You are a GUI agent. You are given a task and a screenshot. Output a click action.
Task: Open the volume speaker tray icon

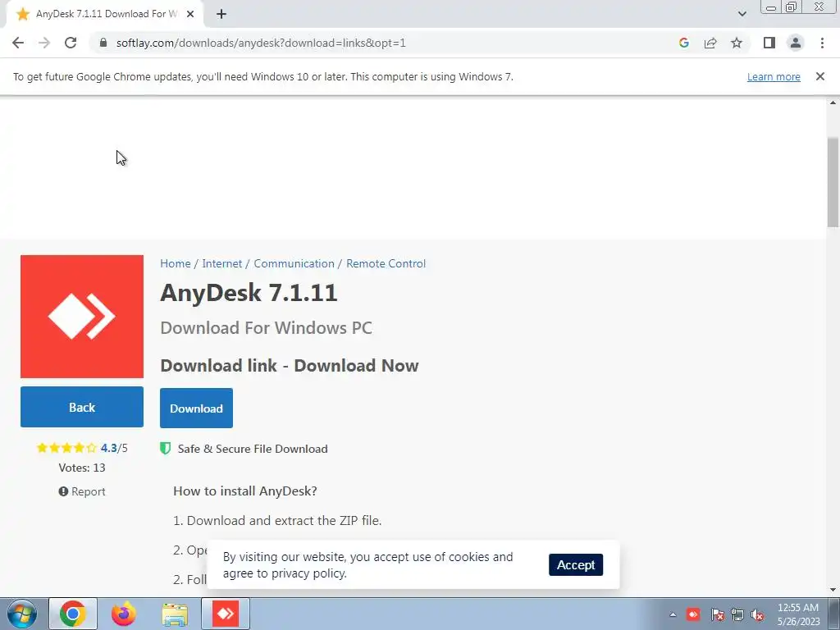pyautogui.click(x=757, y=614)
